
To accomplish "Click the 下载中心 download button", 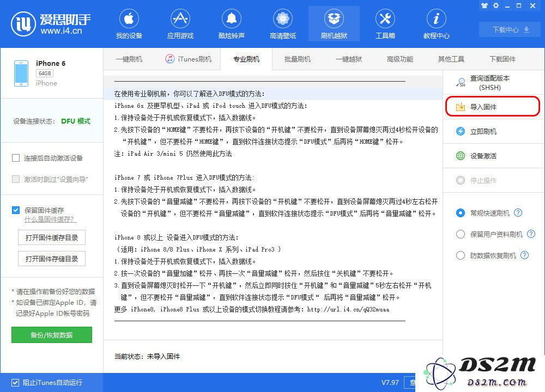I will pyautogui.click(x=511, y=29).
